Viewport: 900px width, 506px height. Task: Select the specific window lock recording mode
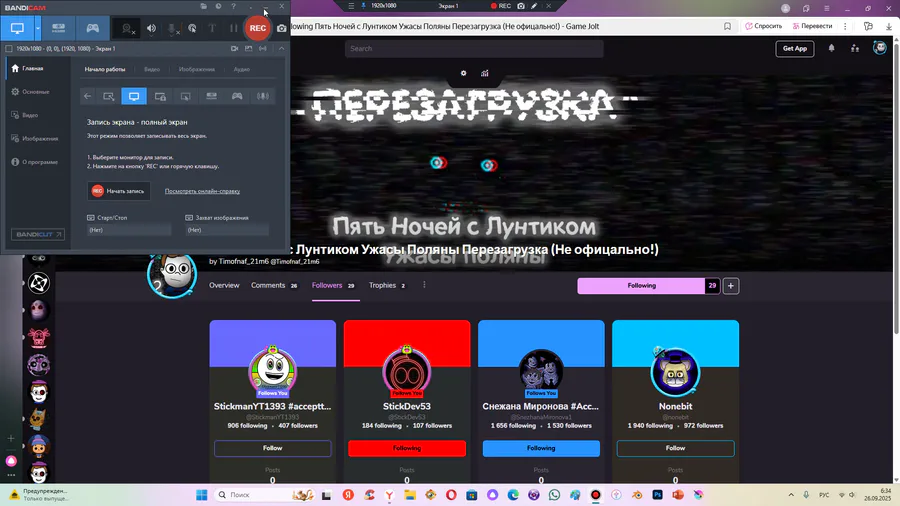coord(160,96)
